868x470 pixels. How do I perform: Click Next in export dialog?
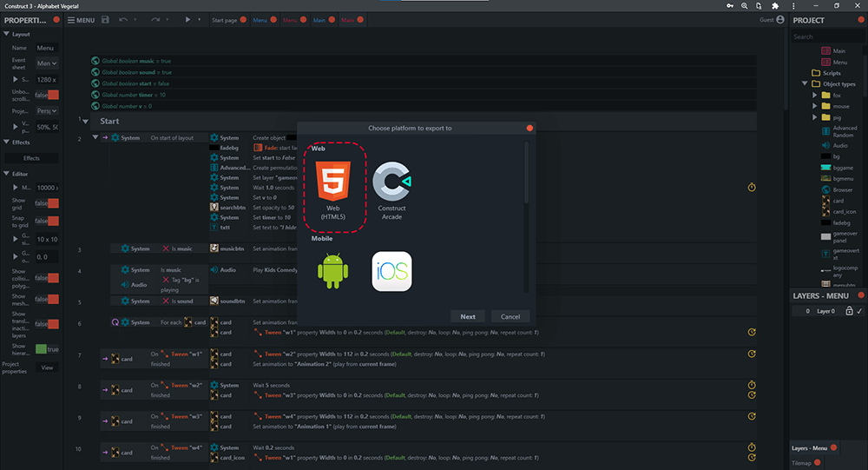[468, 316]
